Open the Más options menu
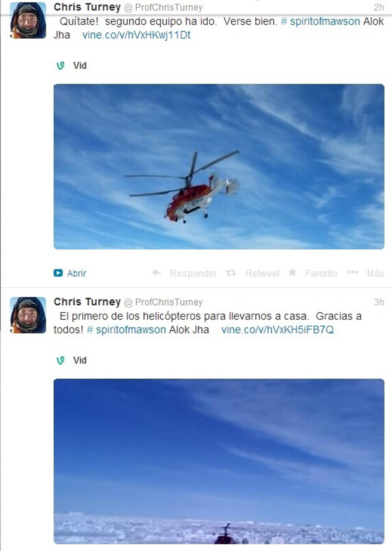 pos(375,273)
